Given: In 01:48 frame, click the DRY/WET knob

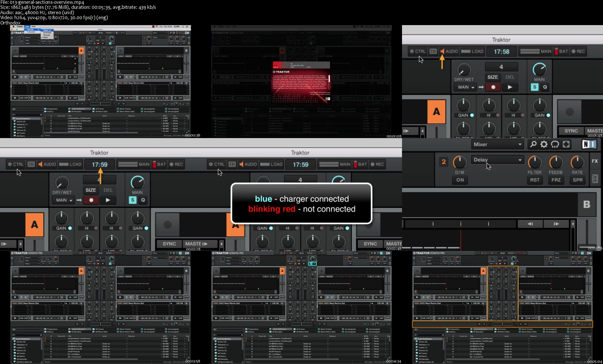Looking at the screenshot, I should [x=464, y=69].
